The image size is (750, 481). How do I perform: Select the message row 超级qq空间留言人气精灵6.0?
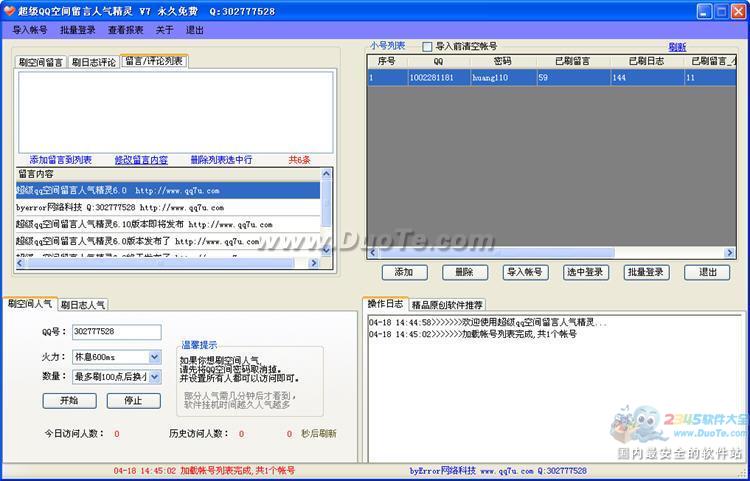pos(168,190)
